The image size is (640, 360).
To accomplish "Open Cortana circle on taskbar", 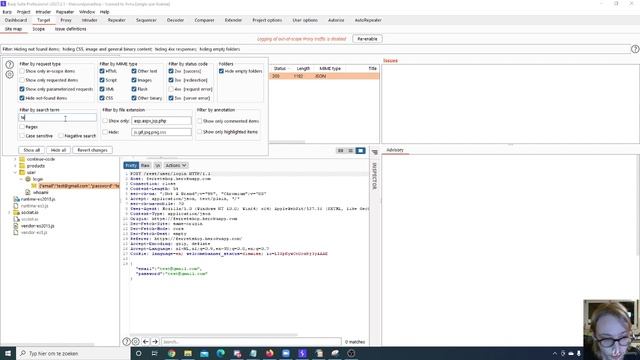I will pyautogui.click(x=138, y=353).
